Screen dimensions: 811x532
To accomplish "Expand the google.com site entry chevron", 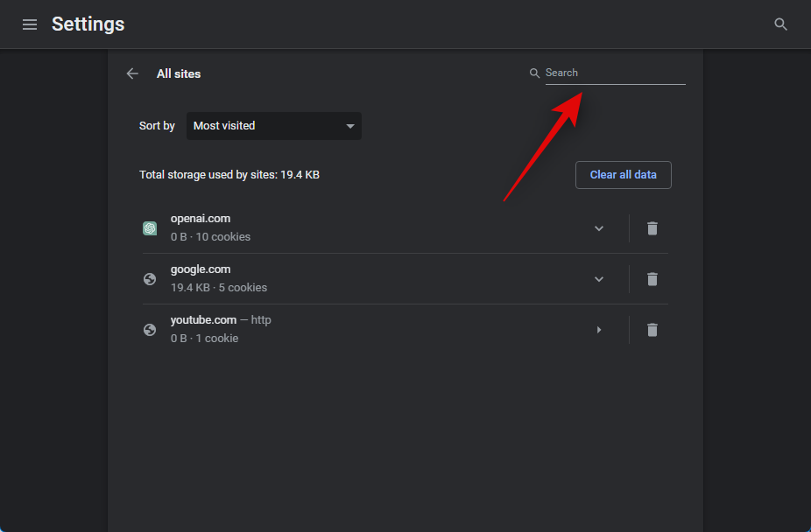I will pos(599,279).
